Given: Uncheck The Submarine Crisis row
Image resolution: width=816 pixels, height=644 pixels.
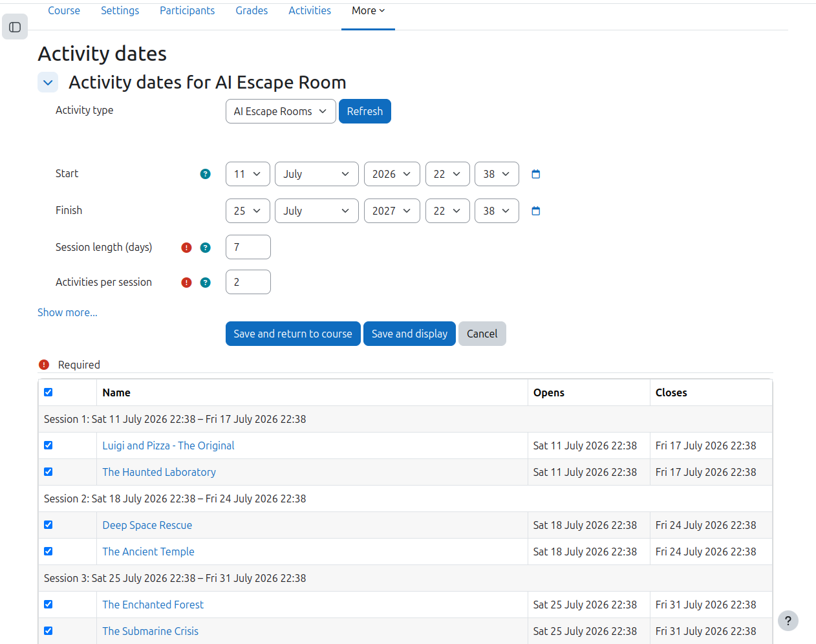Looking at the screenshot, I should (48, 631).
